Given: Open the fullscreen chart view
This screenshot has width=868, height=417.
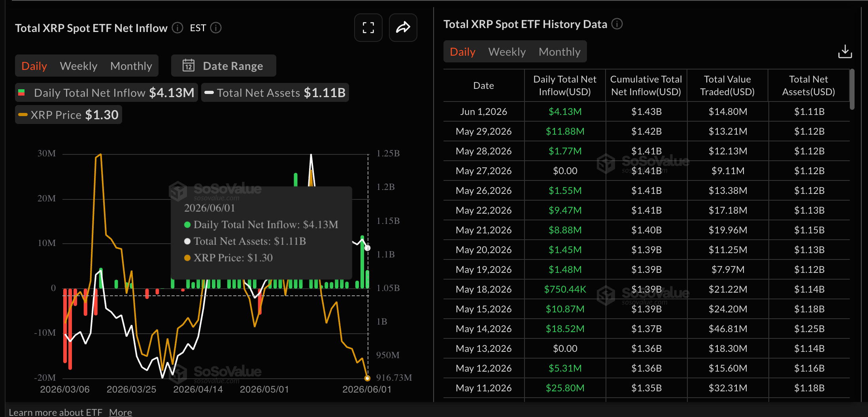Looking at the screenshot, I should (x=368, y=28).
